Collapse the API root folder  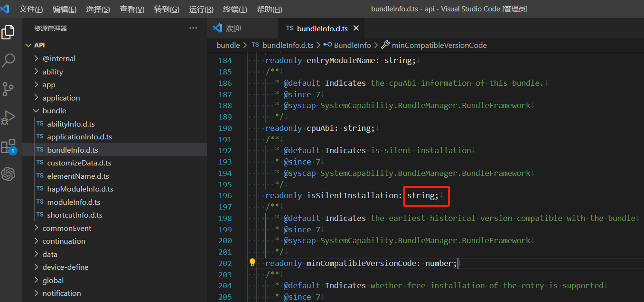click(114, 45)
